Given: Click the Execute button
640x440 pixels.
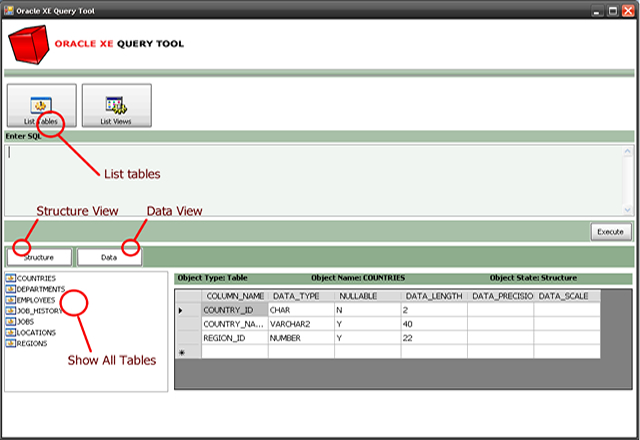Looking at the screenshot, I should pos(611,231).
